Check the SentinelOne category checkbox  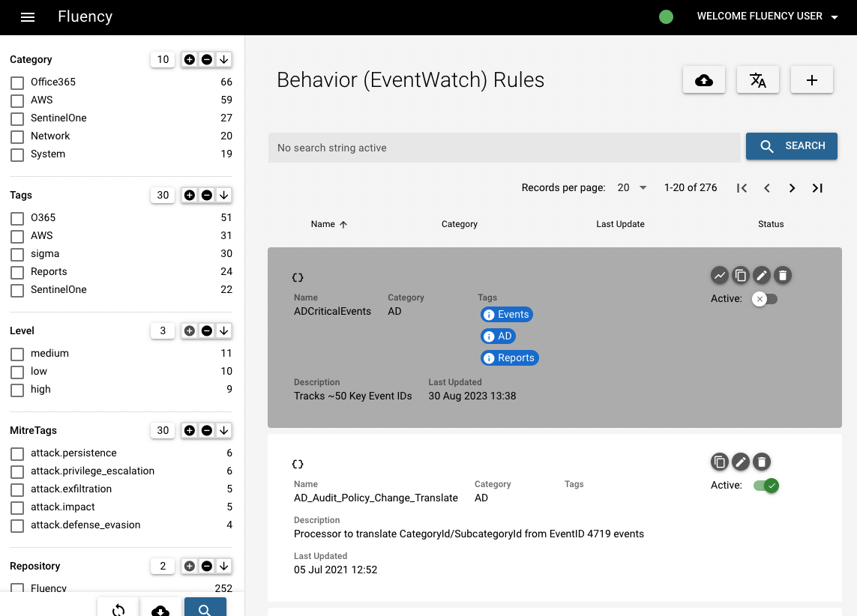(x=17, y=119)
